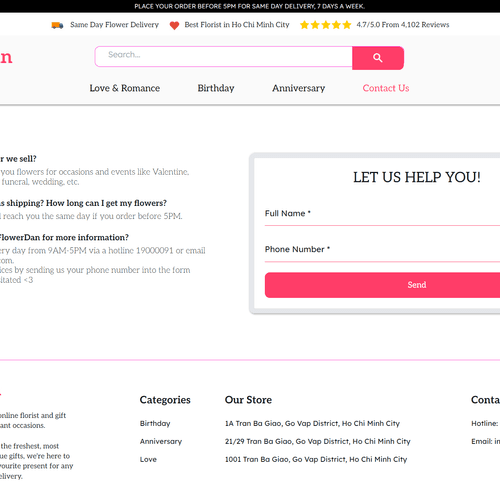The width and height of the screenshot is (500, 500).
Task: Click the 4.7/5.0 From 4,102 Reviews text
Action: pyautogui.click(x=403, y=25)
